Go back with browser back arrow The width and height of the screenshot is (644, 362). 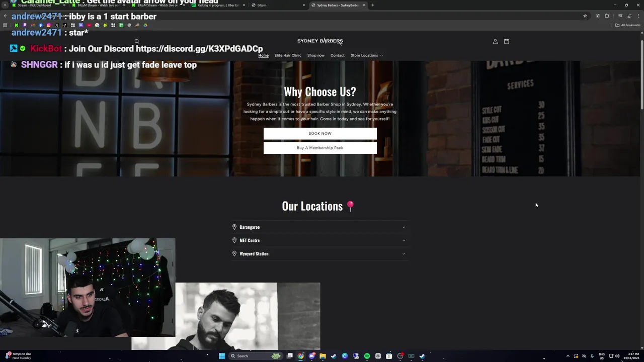point(5,16)
